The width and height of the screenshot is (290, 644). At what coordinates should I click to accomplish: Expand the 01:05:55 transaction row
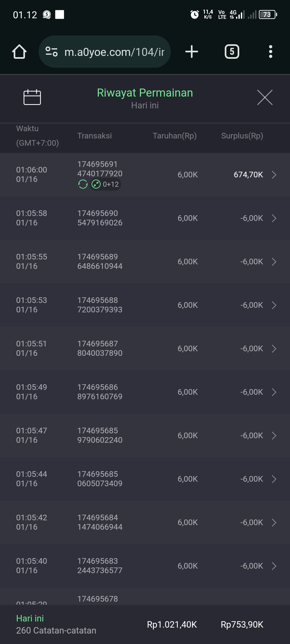274,262
